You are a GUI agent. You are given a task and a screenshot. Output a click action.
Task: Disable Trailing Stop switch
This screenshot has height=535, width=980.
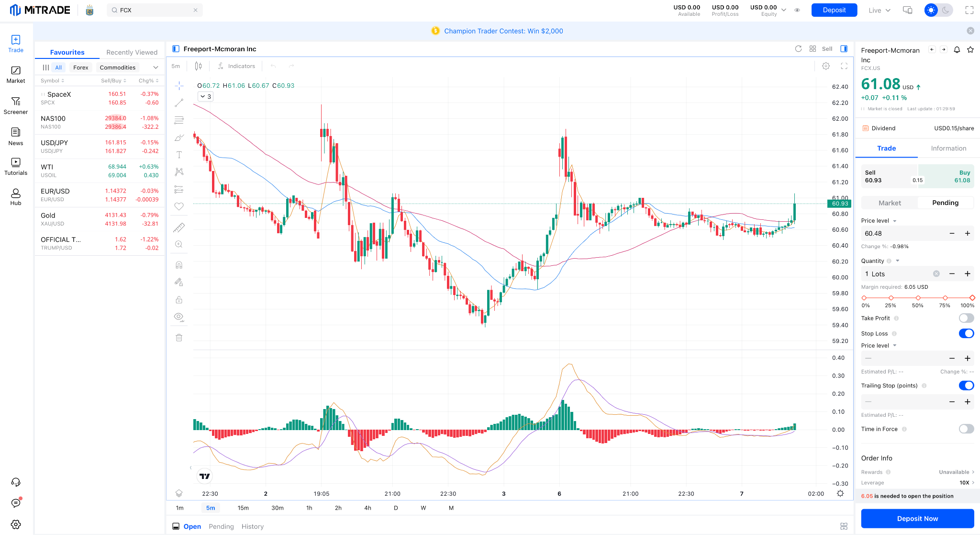(x=966, y=386)
